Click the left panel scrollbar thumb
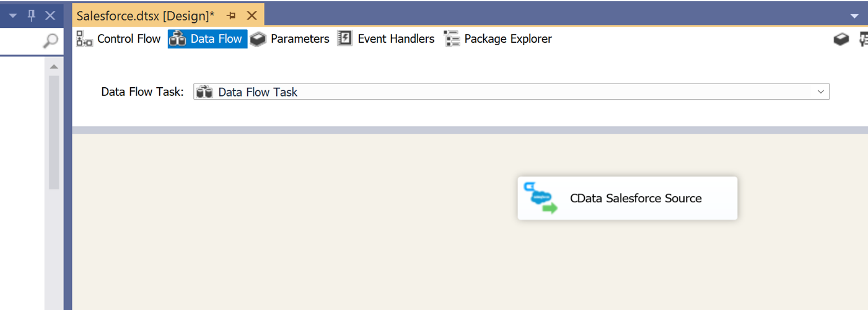The image size is (868, 310). coord(54,130)
